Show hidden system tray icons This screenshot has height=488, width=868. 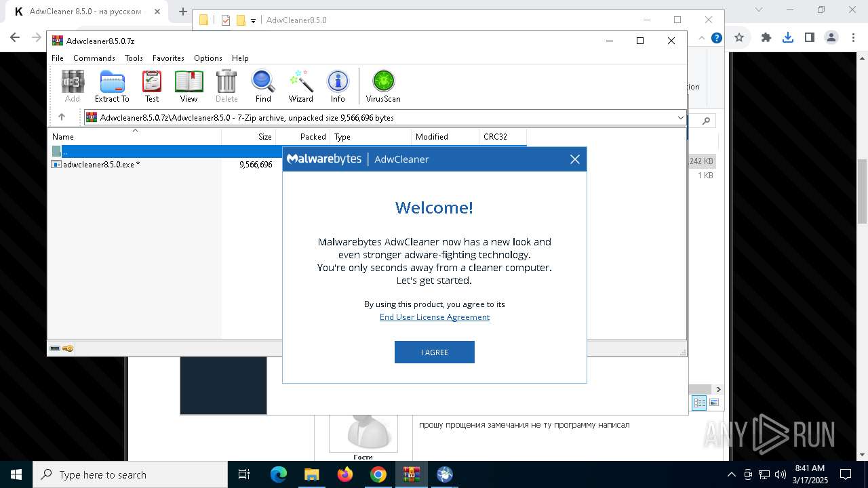[x=731, y=474]
